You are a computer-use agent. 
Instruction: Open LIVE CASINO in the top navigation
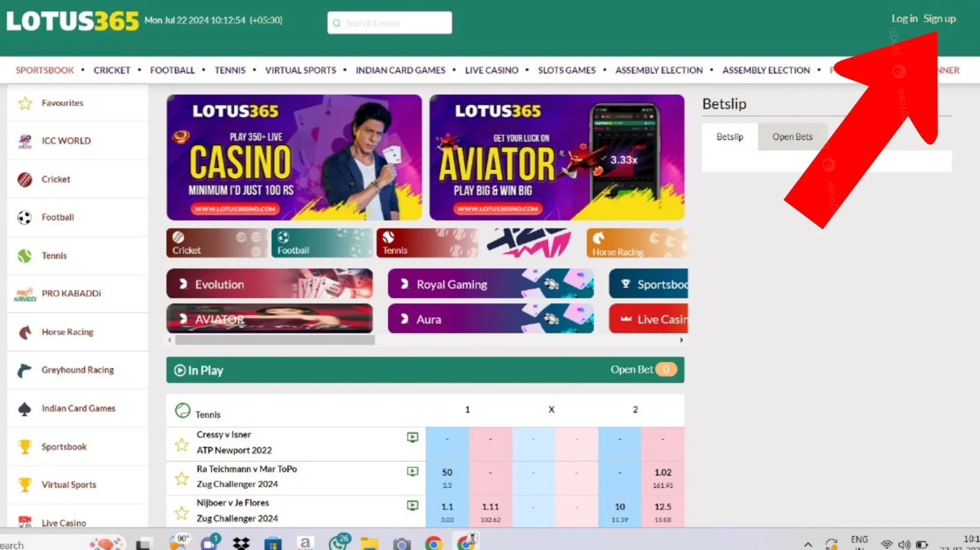491,70
